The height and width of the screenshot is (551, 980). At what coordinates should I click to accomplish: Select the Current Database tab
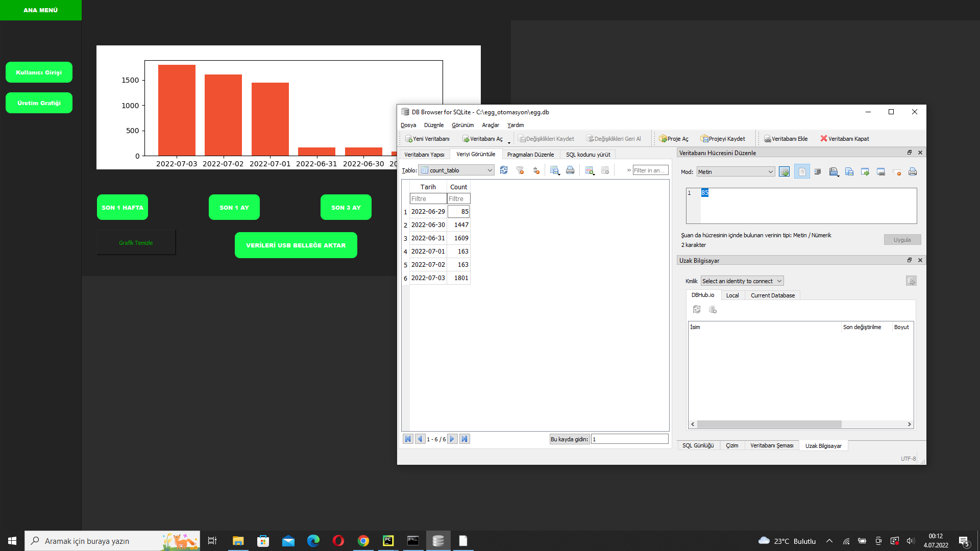[x=773, y=295]
